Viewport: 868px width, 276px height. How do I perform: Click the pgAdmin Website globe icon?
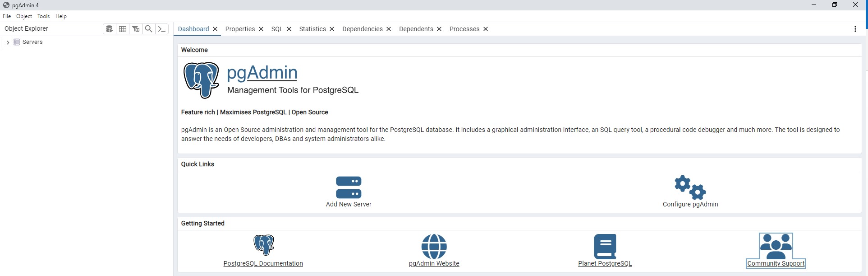[x=434, y=246]
